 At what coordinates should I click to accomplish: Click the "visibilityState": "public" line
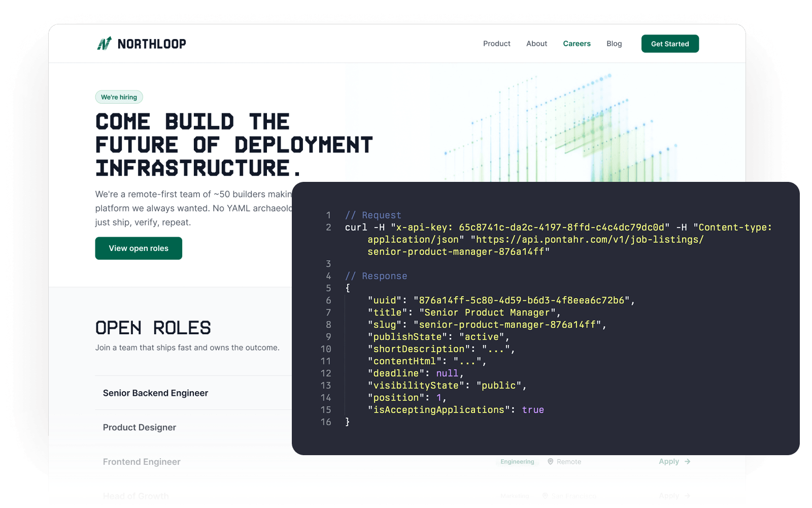point(447,386)
